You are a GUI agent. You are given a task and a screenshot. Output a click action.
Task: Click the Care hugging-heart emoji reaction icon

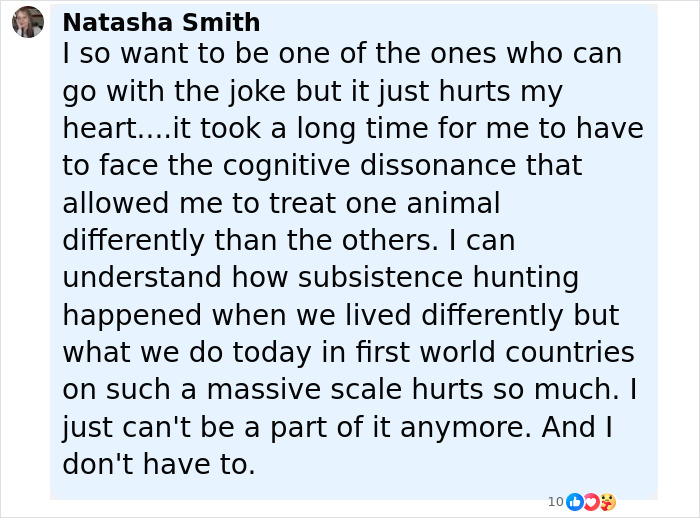point(608,502)
